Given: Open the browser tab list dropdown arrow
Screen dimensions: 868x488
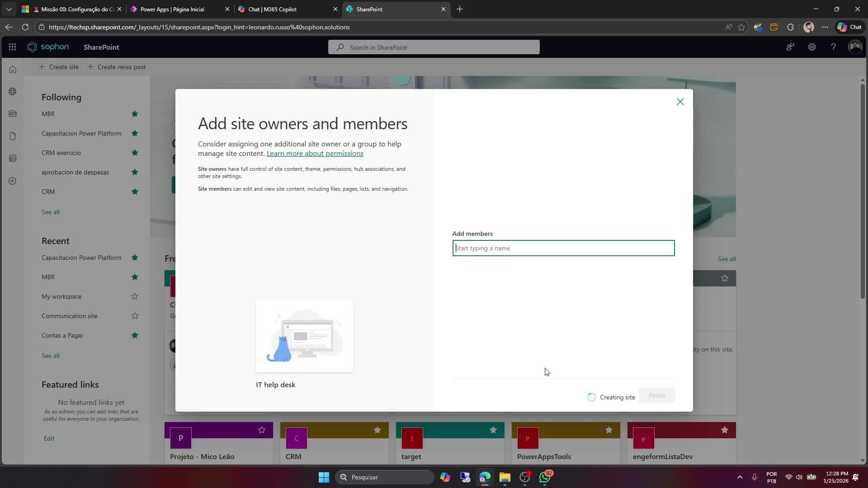Looking at the screenshot, I should tap(9, 9).
